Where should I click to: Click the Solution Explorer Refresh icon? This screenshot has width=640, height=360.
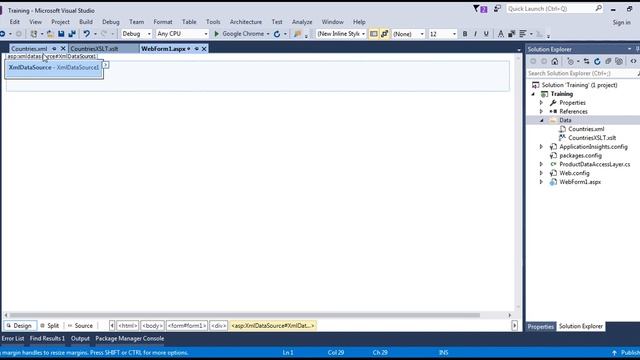tap(597, 61)
